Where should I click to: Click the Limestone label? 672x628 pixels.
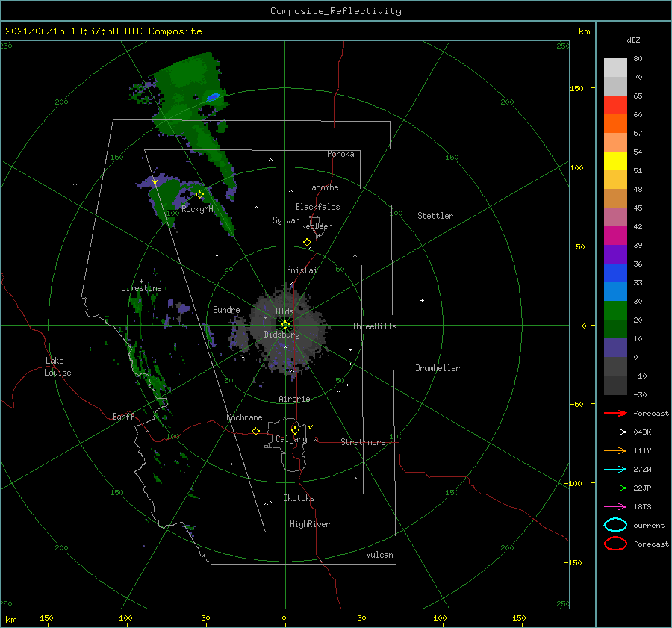141,288
